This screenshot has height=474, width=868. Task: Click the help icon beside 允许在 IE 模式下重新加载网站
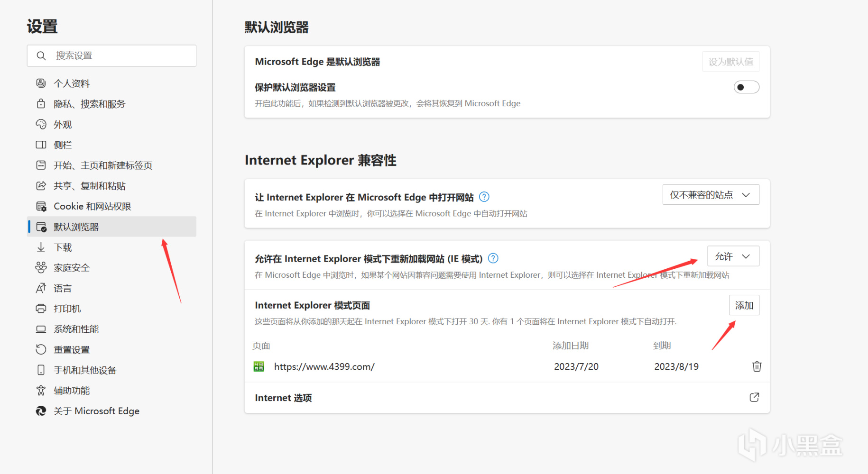coord(493,258)
